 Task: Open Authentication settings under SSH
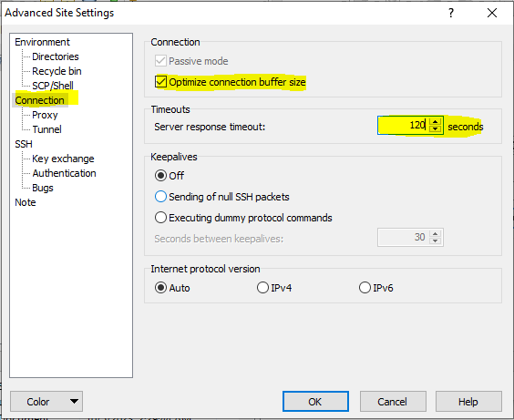point(64,173)
